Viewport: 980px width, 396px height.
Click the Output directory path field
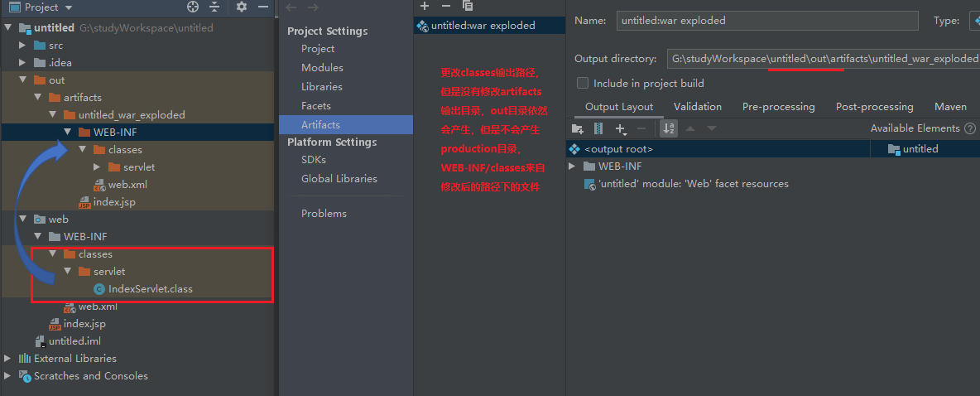tap(823, 59)
